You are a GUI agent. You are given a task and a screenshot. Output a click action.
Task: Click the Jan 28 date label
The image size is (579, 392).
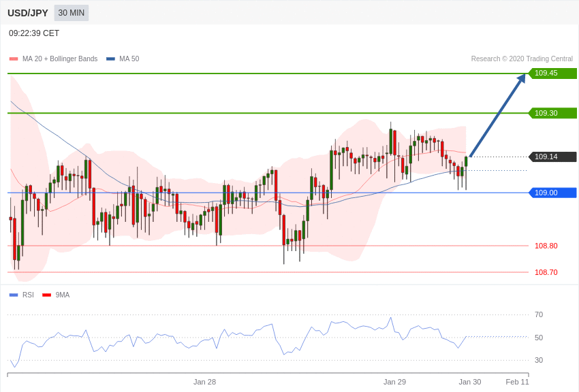point(204,382)
